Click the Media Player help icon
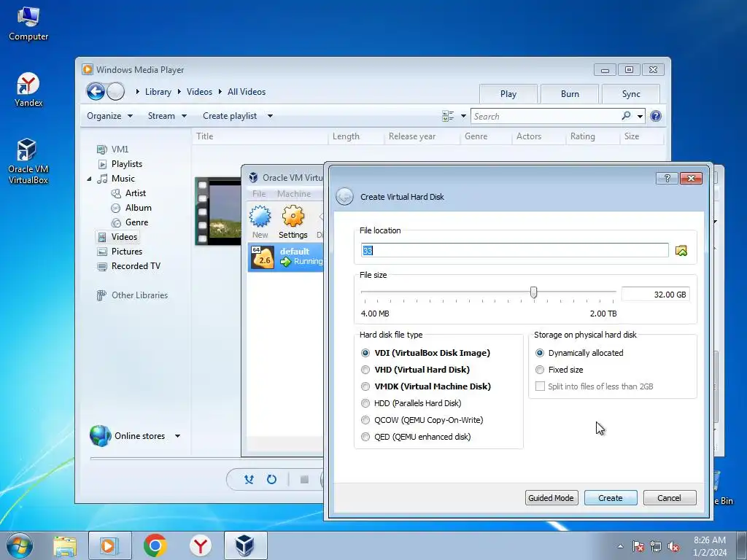The width and height of the screenshot is (747, 560). [x=656, y=116]
